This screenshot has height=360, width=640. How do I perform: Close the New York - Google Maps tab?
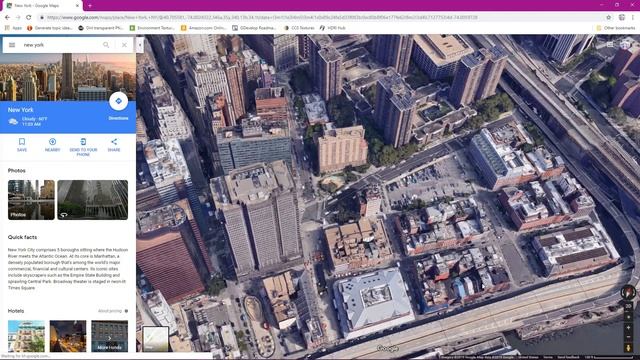[x=77, y=6]
